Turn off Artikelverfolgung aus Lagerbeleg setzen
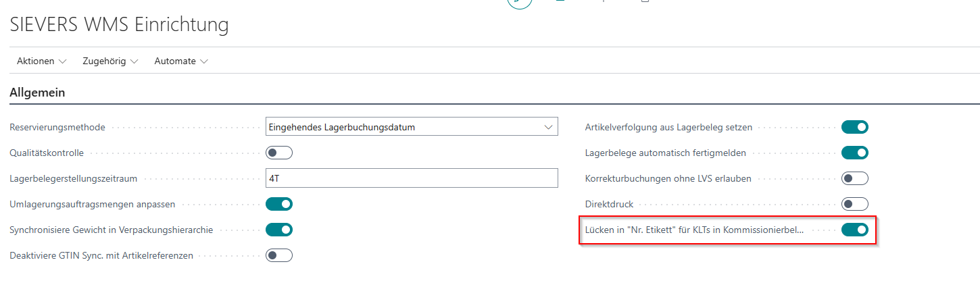 854,127
